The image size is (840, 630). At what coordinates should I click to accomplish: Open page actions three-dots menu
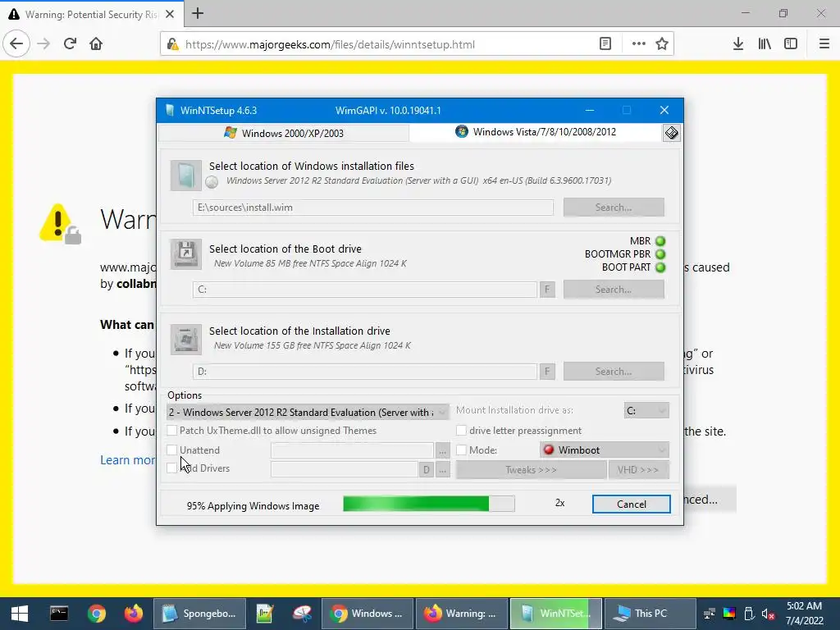[x=638, y=44]
